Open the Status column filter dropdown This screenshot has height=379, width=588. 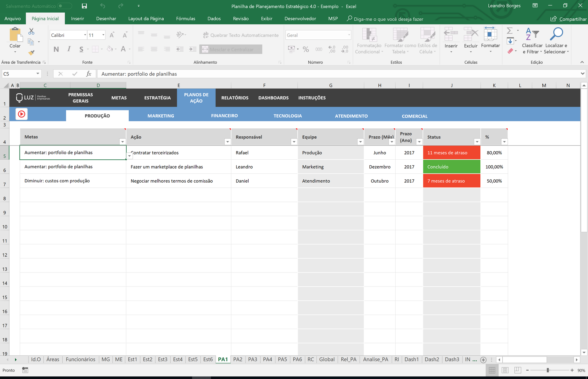[x=477, y=142]
